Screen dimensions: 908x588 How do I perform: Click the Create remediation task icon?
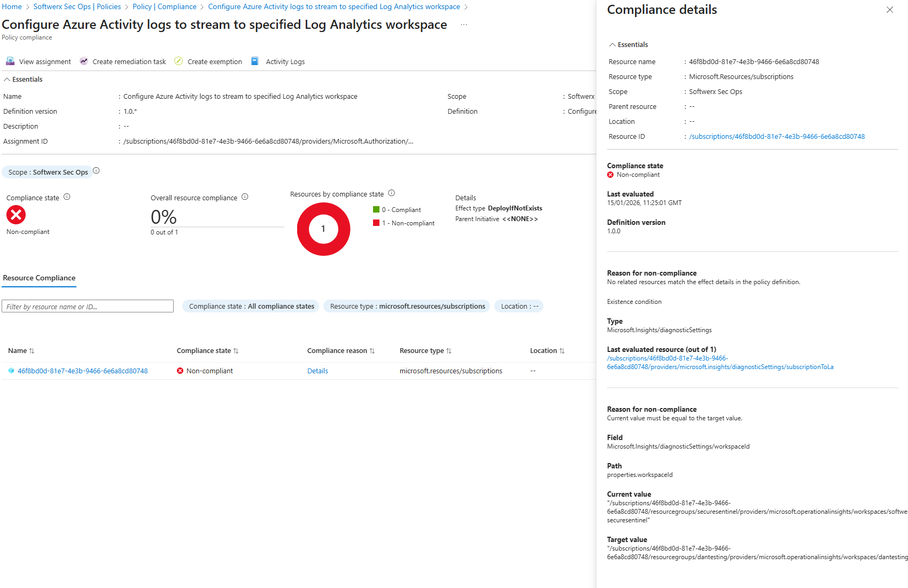[84, 61]
